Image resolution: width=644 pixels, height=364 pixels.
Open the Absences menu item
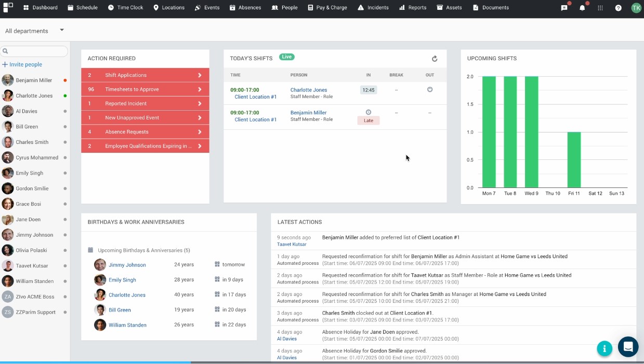tap(245, 8)
